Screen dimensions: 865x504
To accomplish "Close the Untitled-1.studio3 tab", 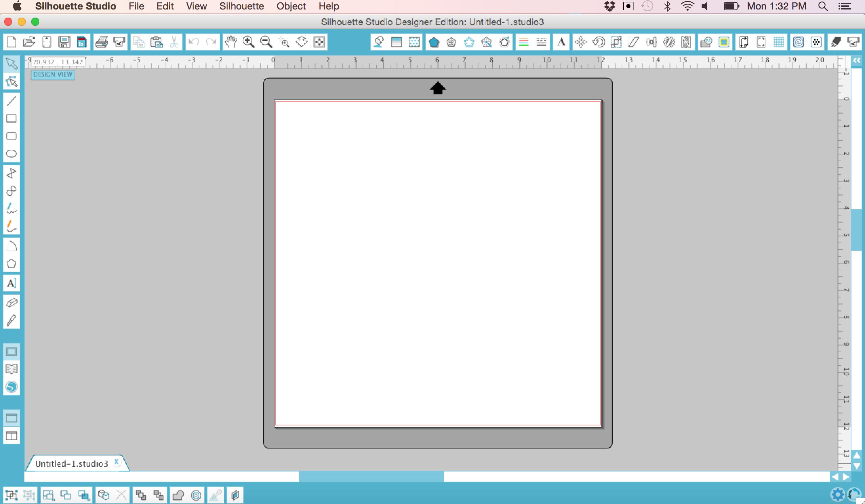I will point(116,462).
